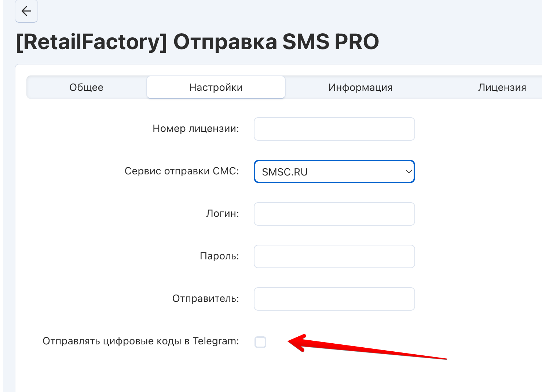Screen dimensions: 542x392
Task: Click the page heading 'Отправка SMS PRO'
Action: click(x=276, y=42)
